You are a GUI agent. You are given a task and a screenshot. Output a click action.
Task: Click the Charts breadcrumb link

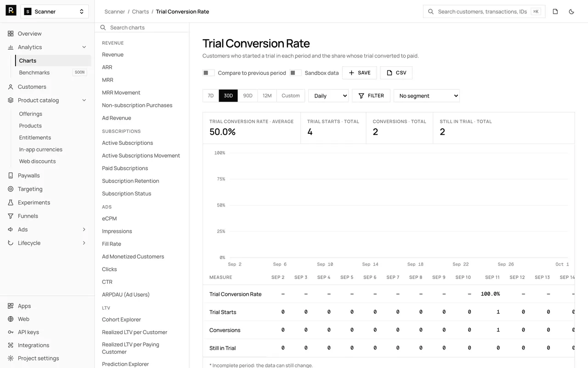(141, 11)
